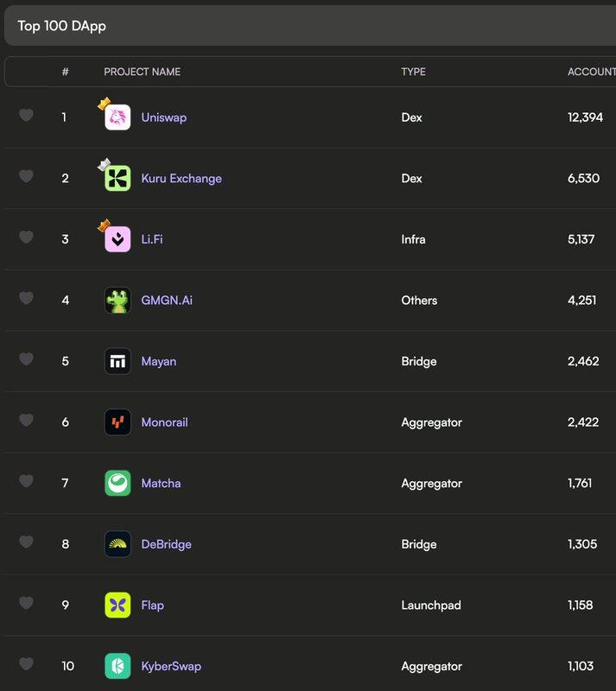Click the Kuru Exchange logo icon
This screenshot has height=691, width=616.
click(117, 179)
